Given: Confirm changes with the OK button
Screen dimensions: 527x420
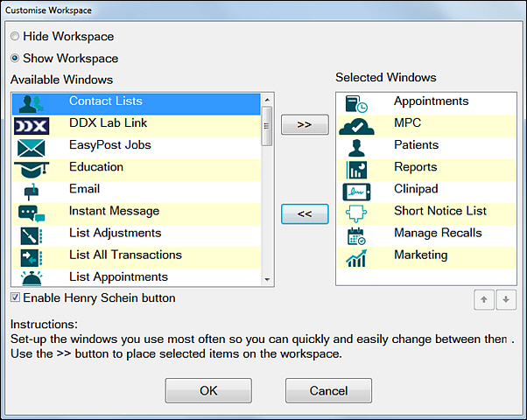Looking at the screenshot, I should click(x=208, y=390).
